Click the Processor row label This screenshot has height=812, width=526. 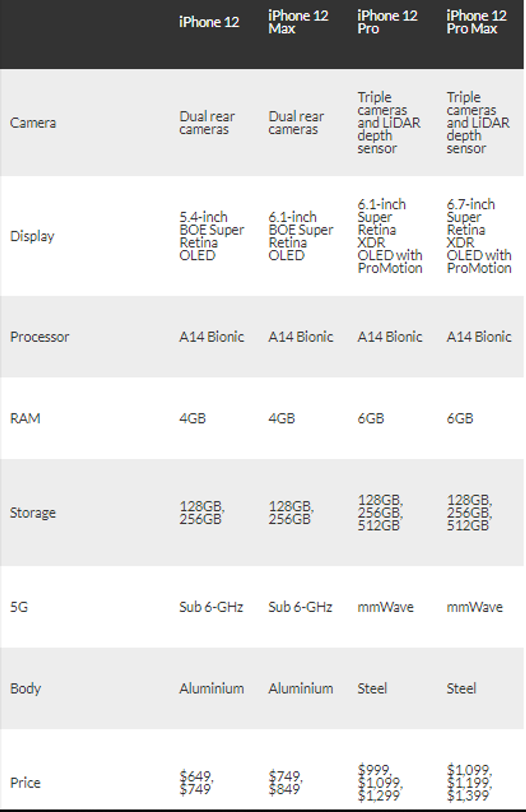click(40, 337)
